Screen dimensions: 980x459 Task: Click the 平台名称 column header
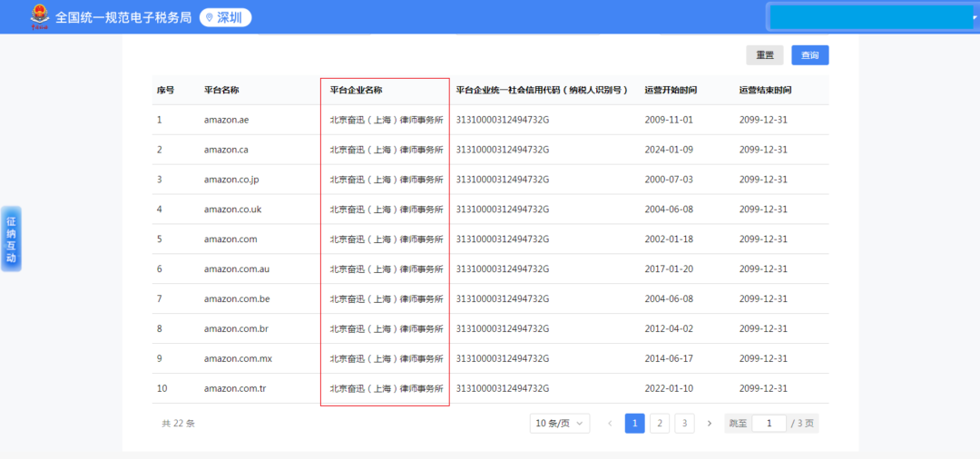[x=221, y=91]
